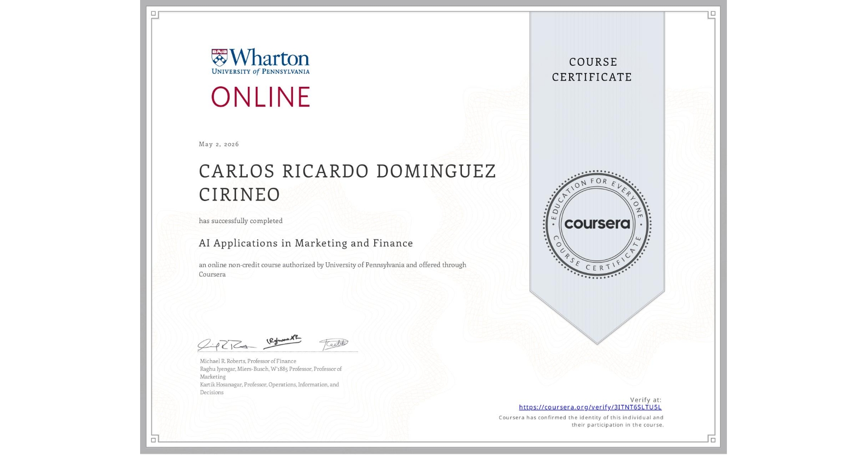
Task: Select 'Raghu Iyengar, Miers-Busch' professor line
Action: pos(271,373)
